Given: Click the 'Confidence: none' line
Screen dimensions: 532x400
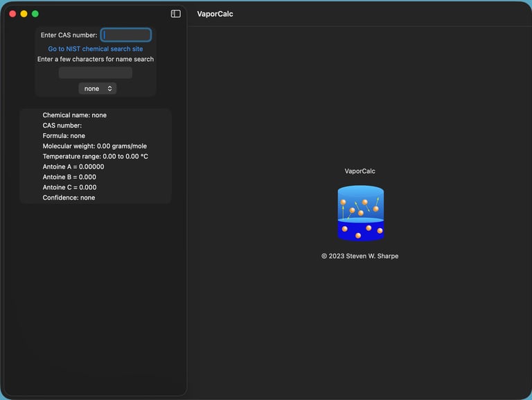Looking at the screenshot, I should [69, 198].
